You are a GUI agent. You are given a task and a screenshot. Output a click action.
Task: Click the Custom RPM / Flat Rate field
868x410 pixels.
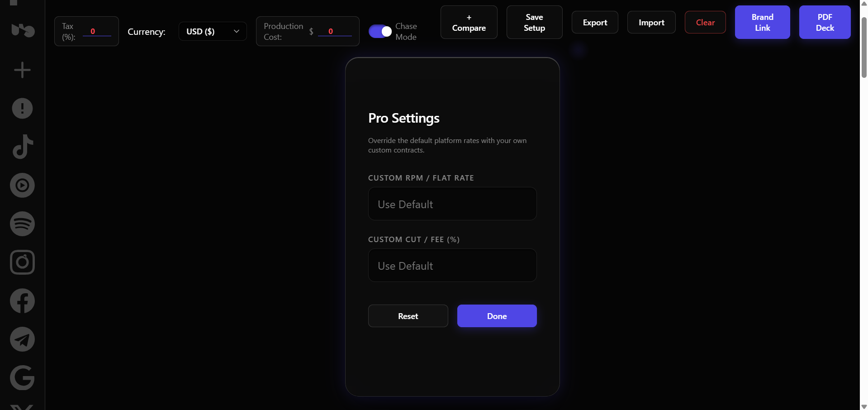[x=452, y=204]
